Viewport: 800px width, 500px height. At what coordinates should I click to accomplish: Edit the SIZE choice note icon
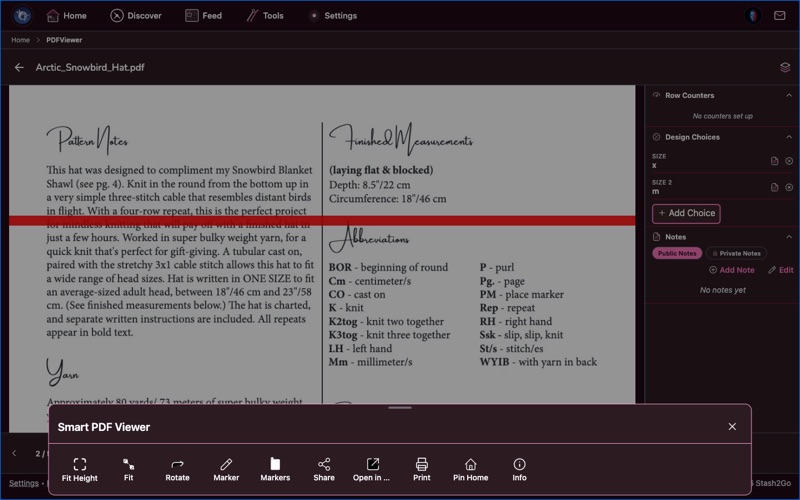point(774,161)
